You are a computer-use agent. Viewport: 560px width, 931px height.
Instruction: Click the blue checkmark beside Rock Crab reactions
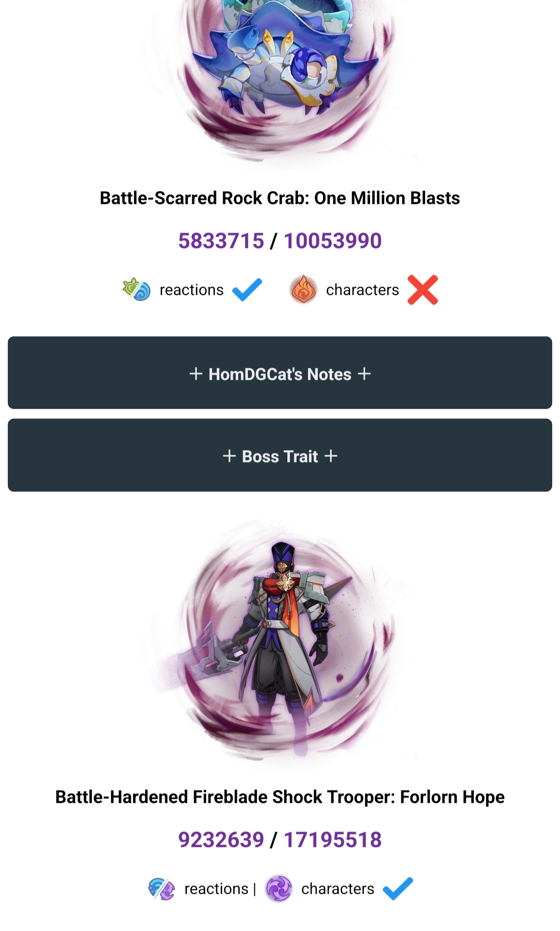point(247,289)
